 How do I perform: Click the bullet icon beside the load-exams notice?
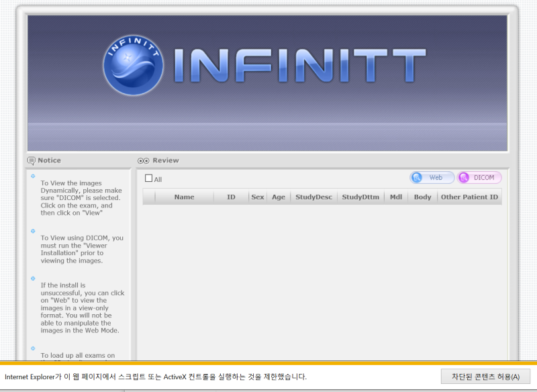(34, 348)
